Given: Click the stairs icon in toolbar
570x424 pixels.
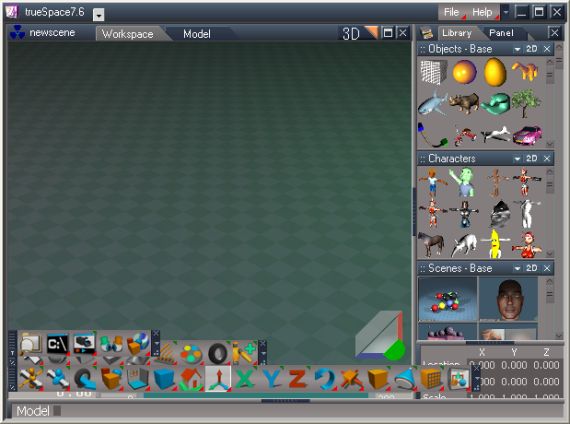Looking at the screenshot, I should point(165,354).
